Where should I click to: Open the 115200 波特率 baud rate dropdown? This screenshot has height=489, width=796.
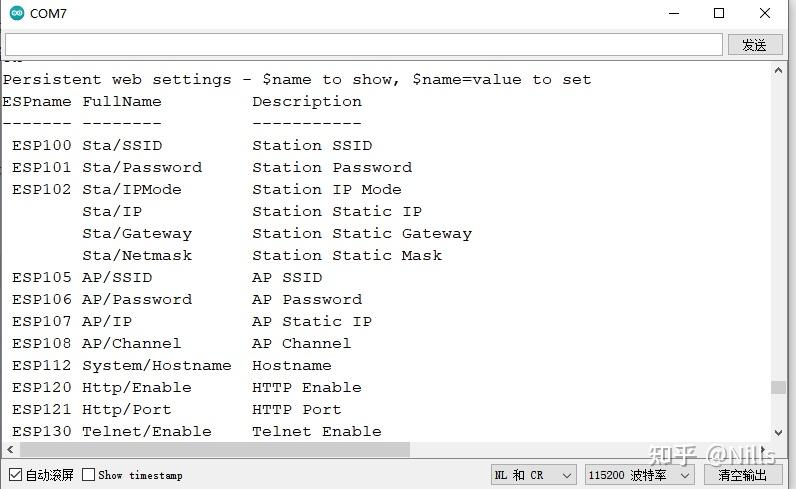click(x=639, y=475)
